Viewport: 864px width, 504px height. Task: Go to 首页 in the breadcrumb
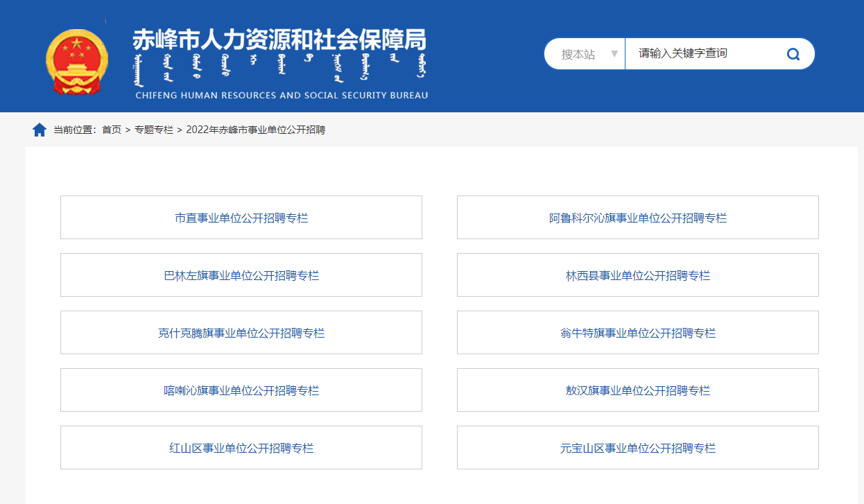click(112, 130)
